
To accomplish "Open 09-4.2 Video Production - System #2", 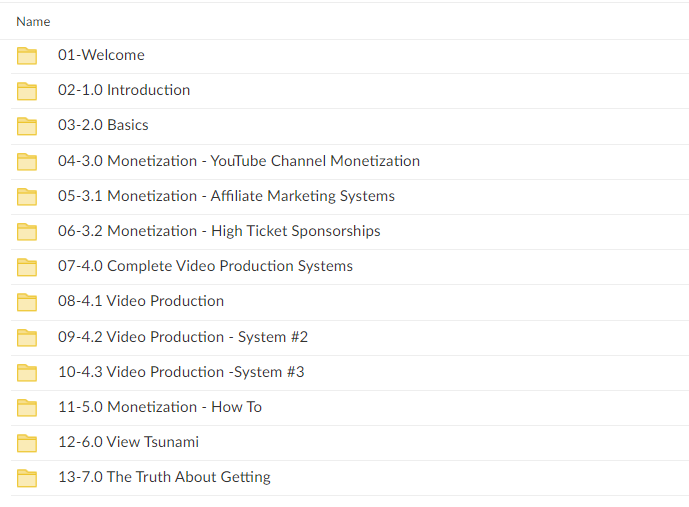I will [183, 337].
